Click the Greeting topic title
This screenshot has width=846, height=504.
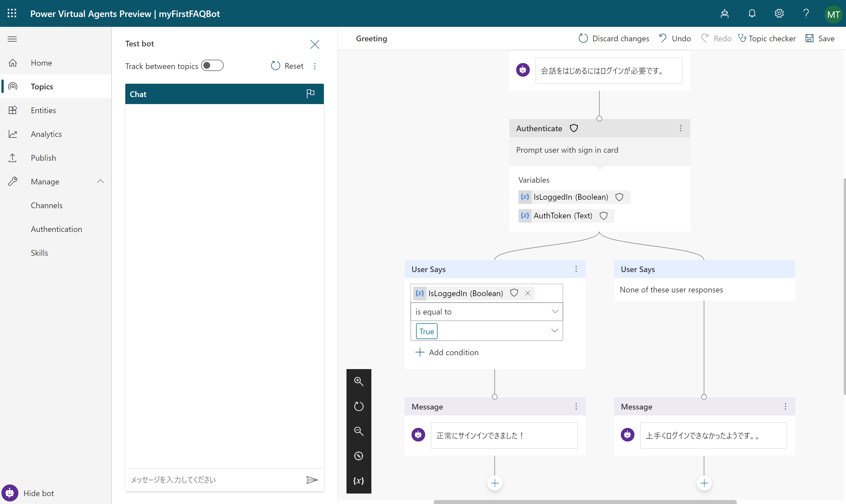pos(371,38)
